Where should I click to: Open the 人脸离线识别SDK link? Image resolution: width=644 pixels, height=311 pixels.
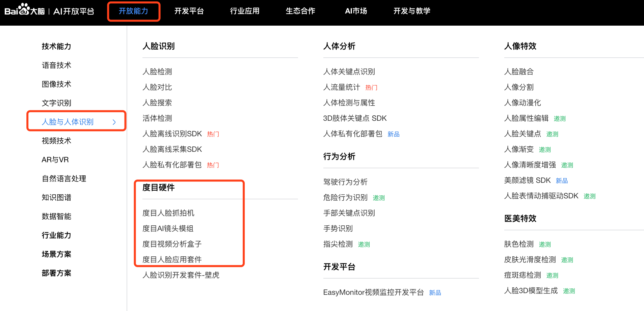[172, 134]
